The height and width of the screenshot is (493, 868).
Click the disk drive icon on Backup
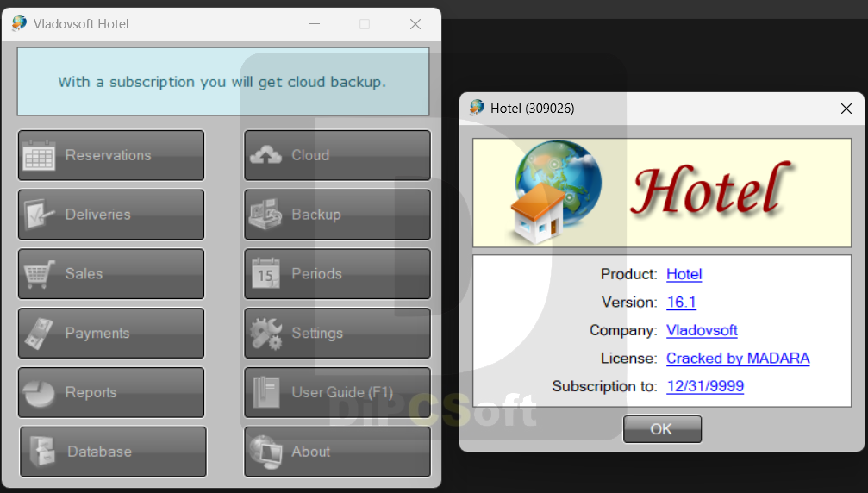265,215
